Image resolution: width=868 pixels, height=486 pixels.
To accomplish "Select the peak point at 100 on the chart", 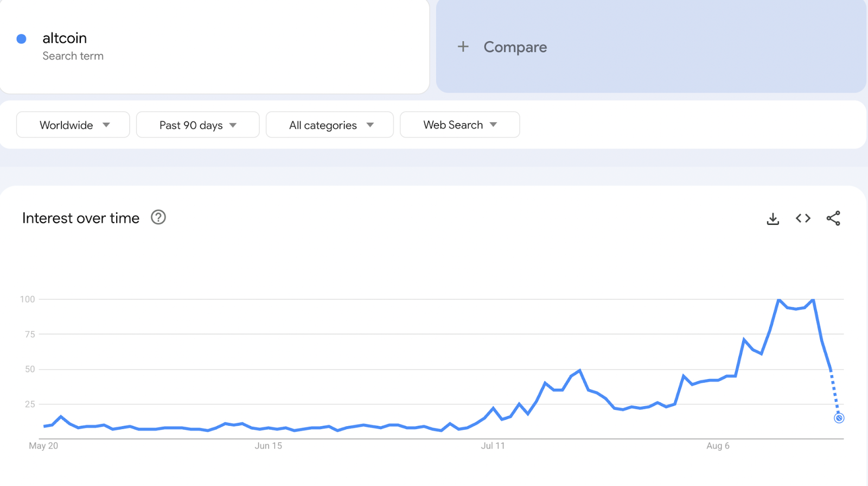I will (x=778, y=299).
